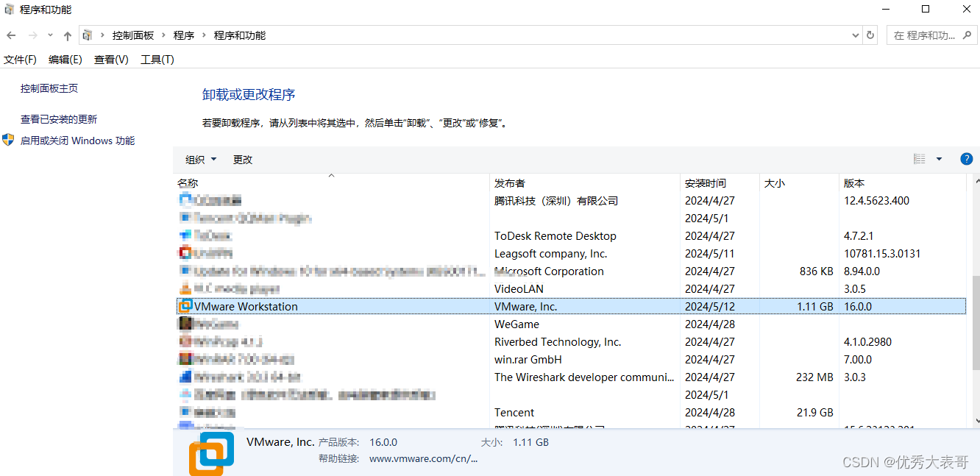The width and height of the screenshot is (980, 476).
Task: Click the VMware Workstation list icon
Action: (x=185, y=306)
